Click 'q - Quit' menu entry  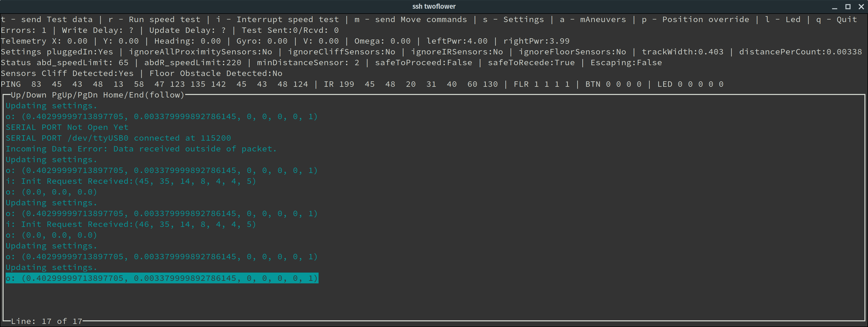[x=836, y=20]
